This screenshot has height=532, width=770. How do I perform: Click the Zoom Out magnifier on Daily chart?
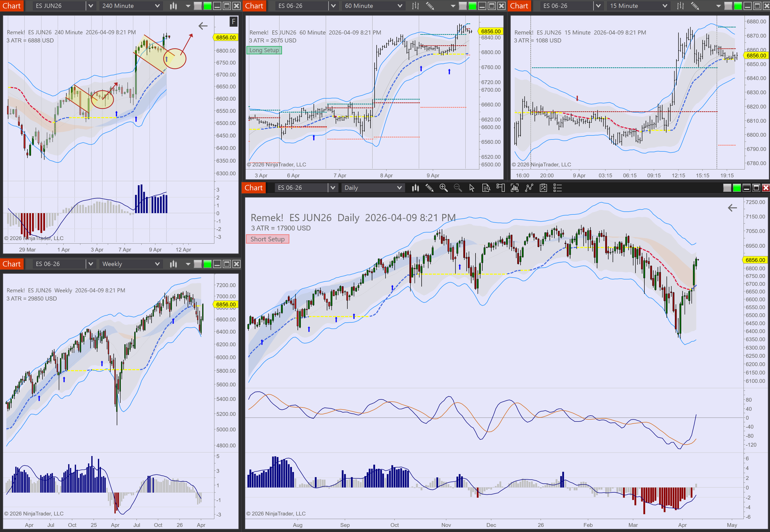coord(458,188)
